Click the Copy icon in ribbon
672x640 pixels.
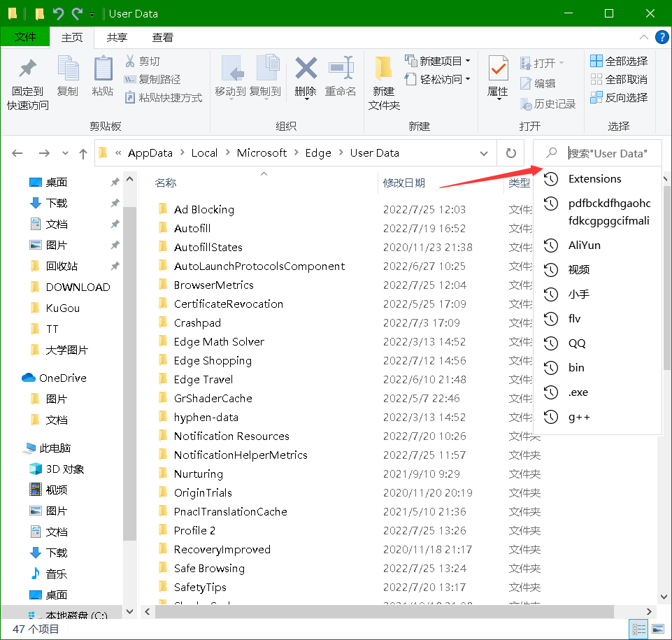point(68,69)
